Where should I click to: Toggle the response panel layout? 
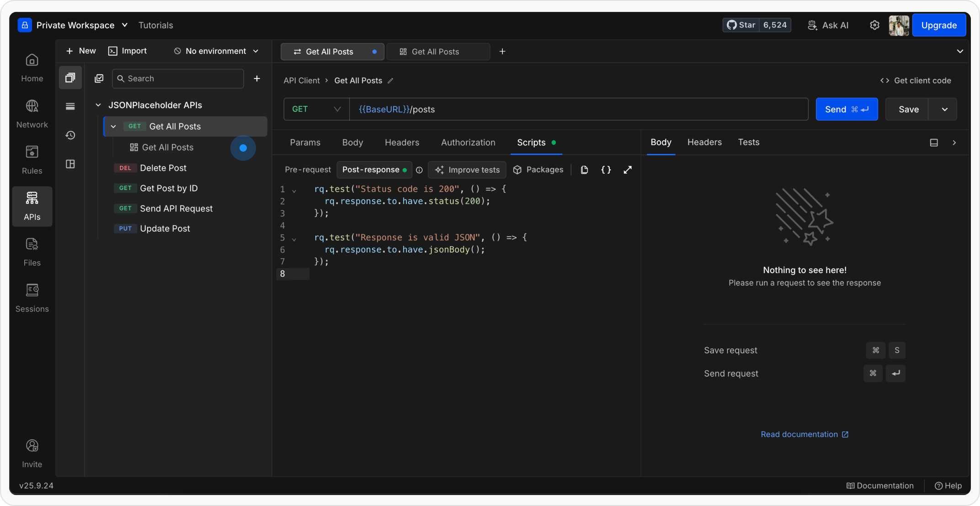click(x=934, y=142)
